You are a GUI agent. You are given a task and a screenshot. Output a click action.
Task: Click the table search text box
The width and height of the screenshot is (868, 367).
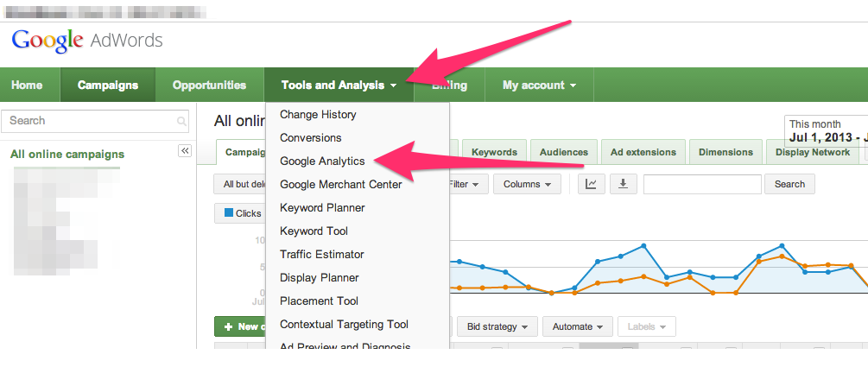[x=702, y=184]
